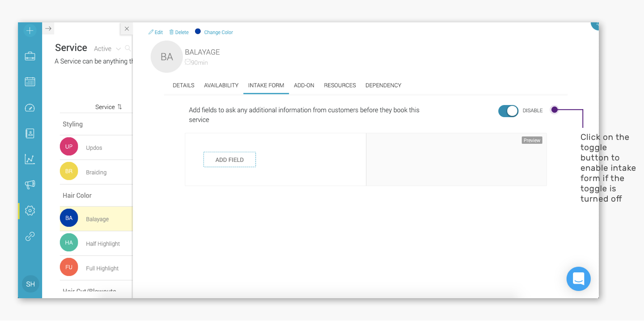Select the Updos service name
The image size is (644, 321).
point(94,148)
